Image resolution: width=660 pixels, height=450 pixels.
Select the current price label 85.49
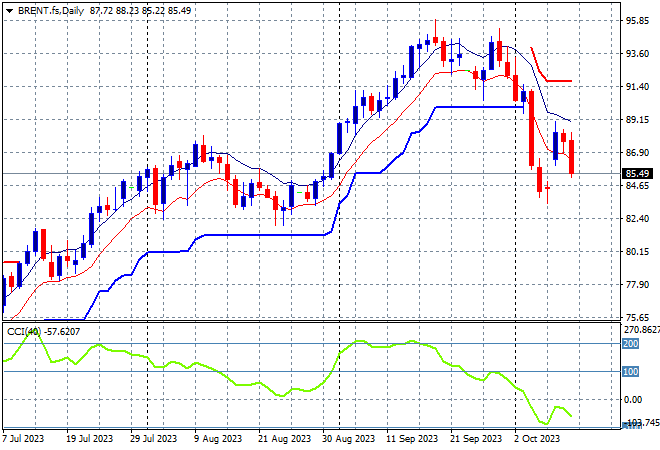pyautogui.click(x=637, y=173)
